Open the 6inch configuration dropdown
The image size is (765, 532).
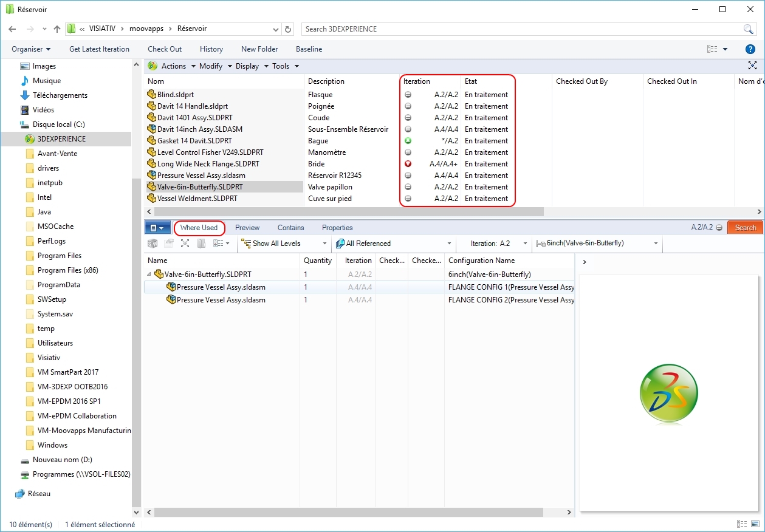click(x=598, y=244)
